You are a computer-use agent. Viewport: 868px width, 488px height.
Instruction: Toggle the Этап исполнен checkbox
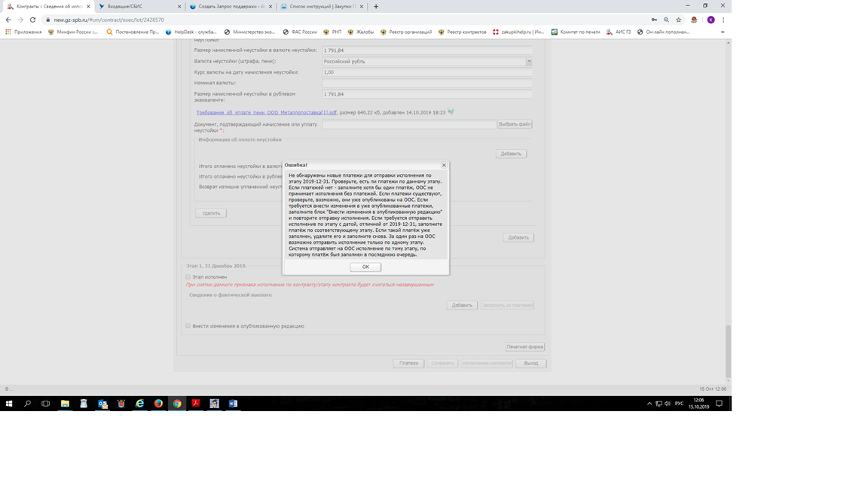click(x=188, y=276)
